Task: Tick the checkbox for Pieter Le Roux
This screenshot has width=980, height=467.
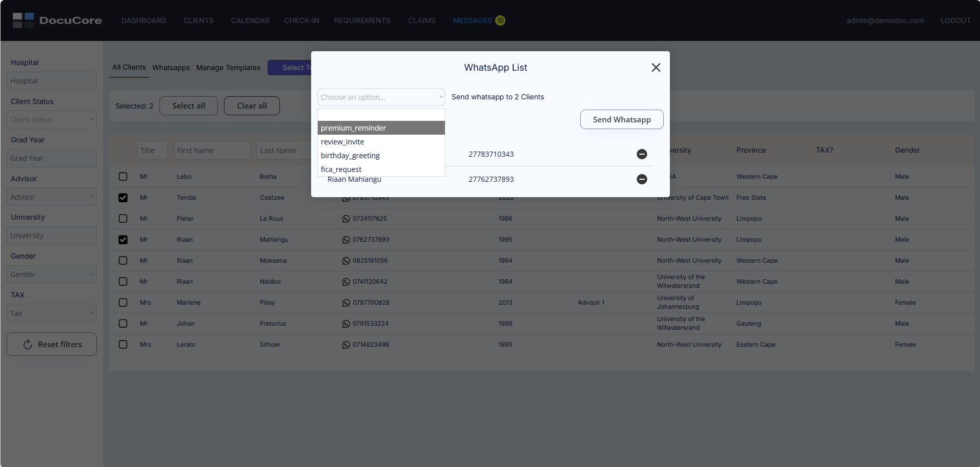Action: tap(123, 219)
